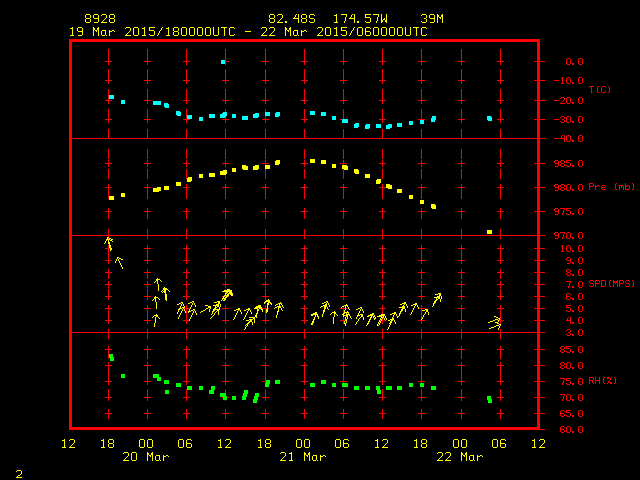640x480 pixels.
Task: Select the RH(%) humidity axis label
Action: click(602, 382)
